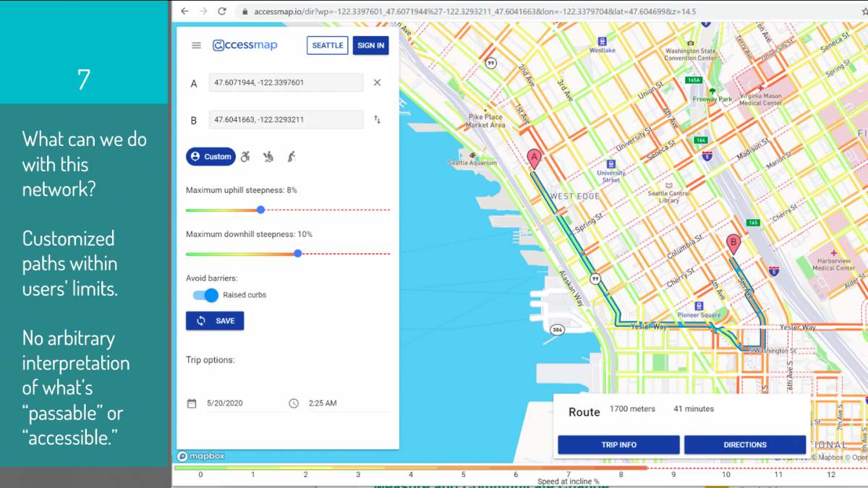Select the powered wheelchair profile icon

pos(268,156)
